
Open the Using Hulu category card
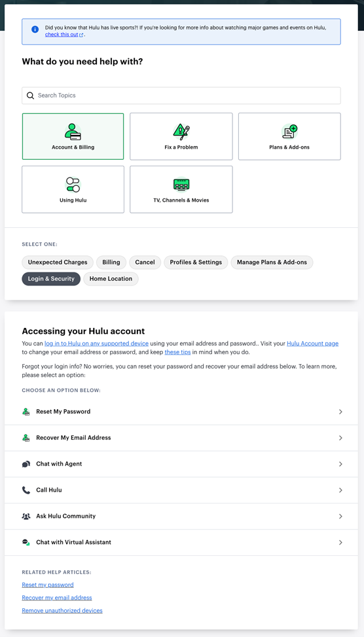(x=73, y=189)
